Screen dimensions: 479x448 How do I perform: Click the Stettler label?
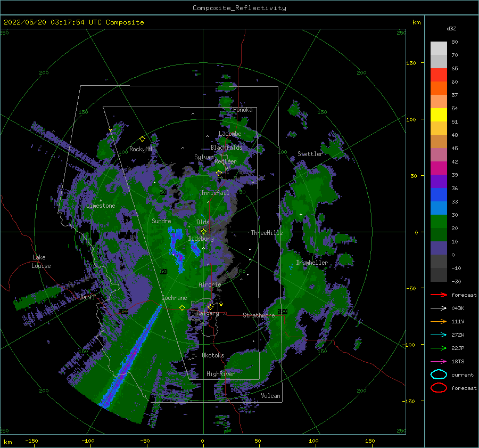click(x=310, y=154)
